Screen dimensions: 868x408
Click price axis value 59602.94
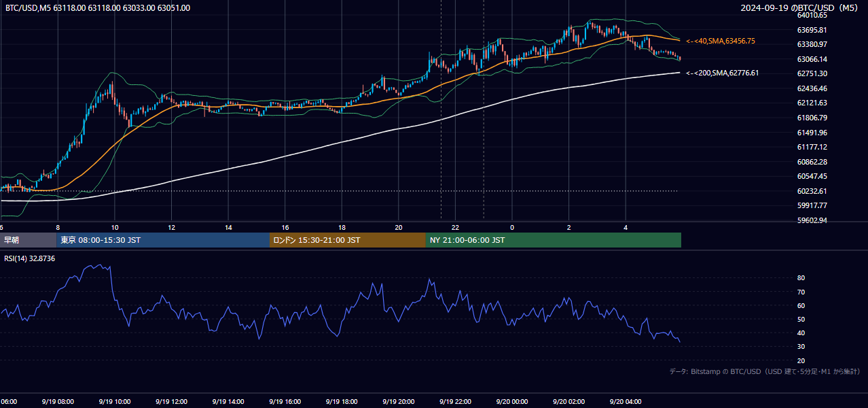pyautogui.click(x=812, y=220)
